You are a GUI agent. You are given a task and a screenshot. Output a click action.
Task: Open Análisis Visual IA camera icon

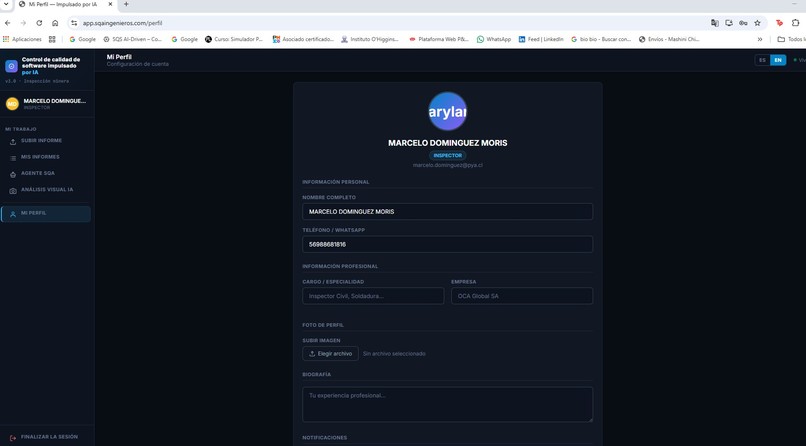13,191
